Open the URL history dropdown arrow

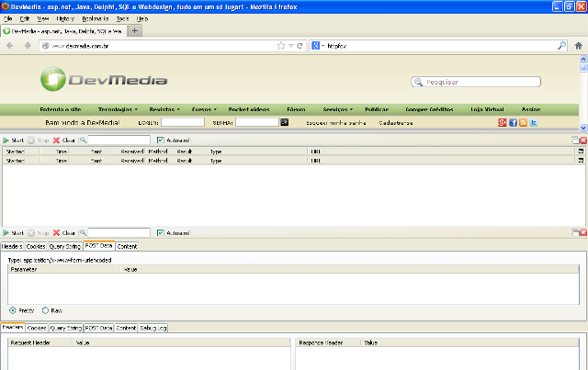(x=290, y=46)
